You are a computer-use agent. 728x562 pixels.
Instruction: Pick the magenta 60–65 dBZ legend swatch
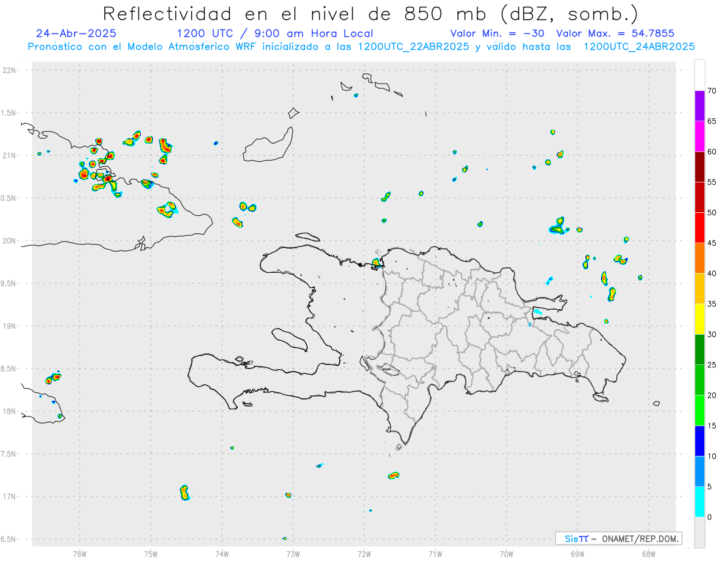(699, 136)
